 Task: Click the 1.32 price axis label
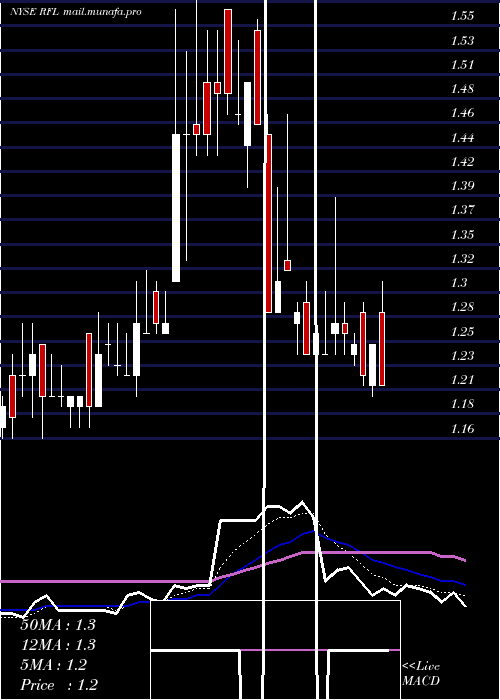[462, 258]
